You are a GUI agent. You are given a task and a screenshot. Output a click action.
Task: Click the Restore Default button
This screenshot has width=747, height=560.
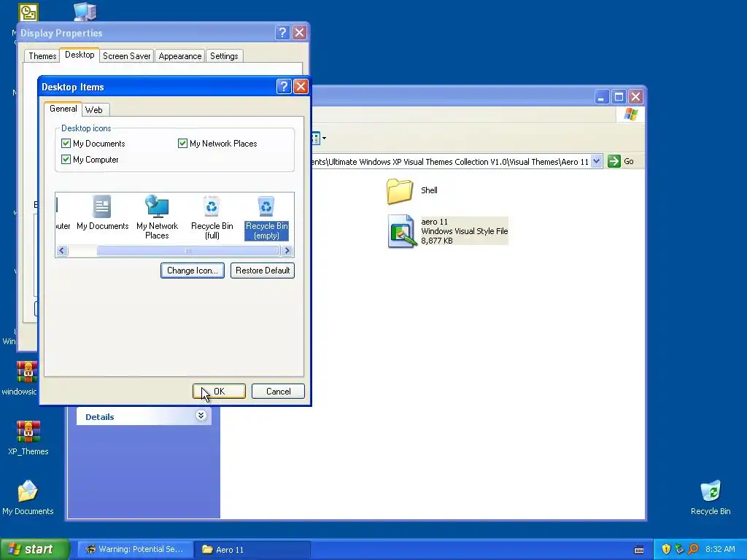coord(263,271)
